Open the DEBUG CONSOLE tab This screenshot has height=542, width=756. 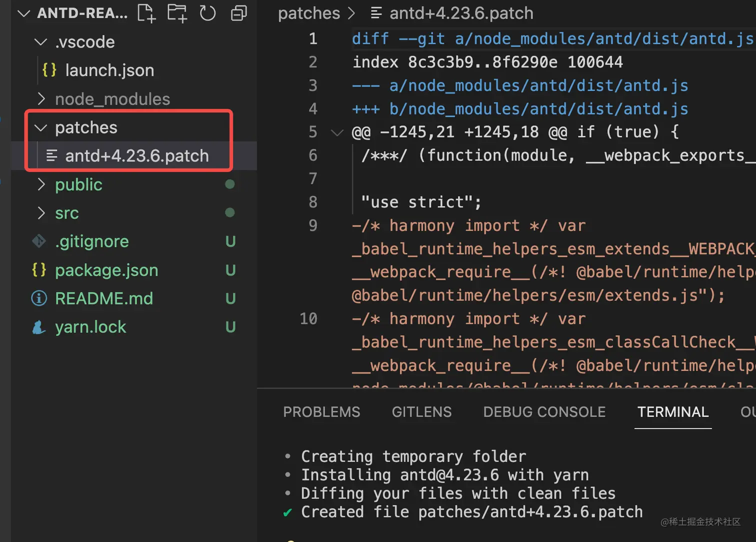[x=544, y=411]
